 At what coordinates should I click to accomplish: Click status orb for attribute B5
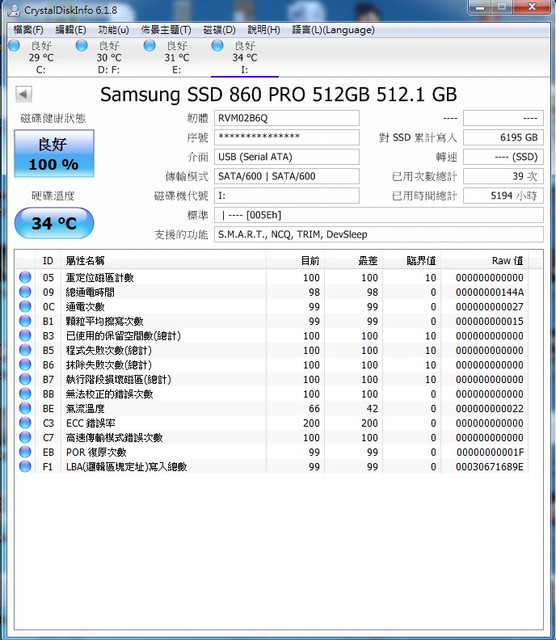pos(25,350)
